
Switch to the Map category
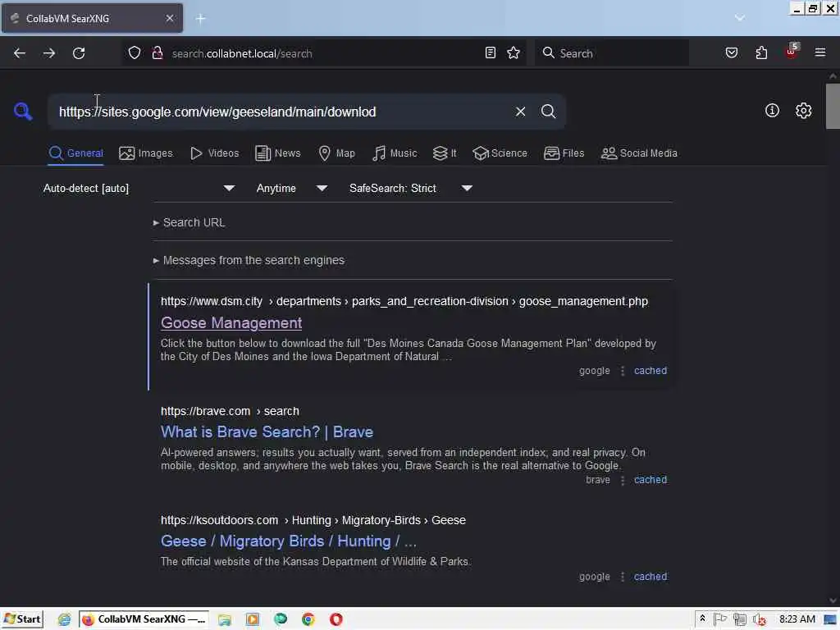[336, 153]
